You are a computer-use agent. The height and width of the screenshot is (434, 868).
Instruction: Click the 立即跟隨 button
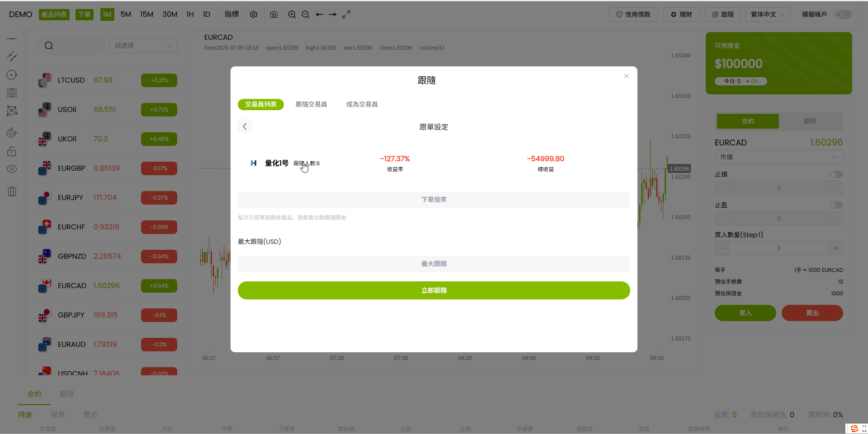pyautogui.click(x=434, y=290)
